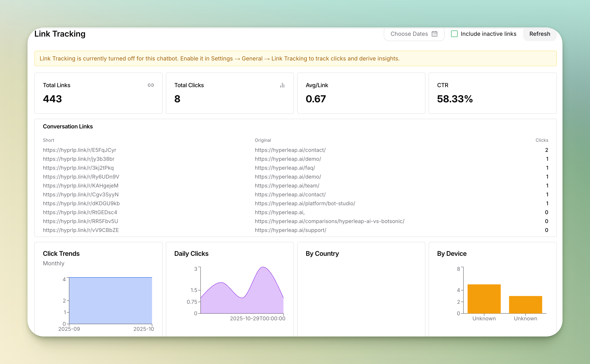This screenshot has width=590, height=364.
Task: Open short link ending in E5FqJCyr
Action: pos(79,150)
